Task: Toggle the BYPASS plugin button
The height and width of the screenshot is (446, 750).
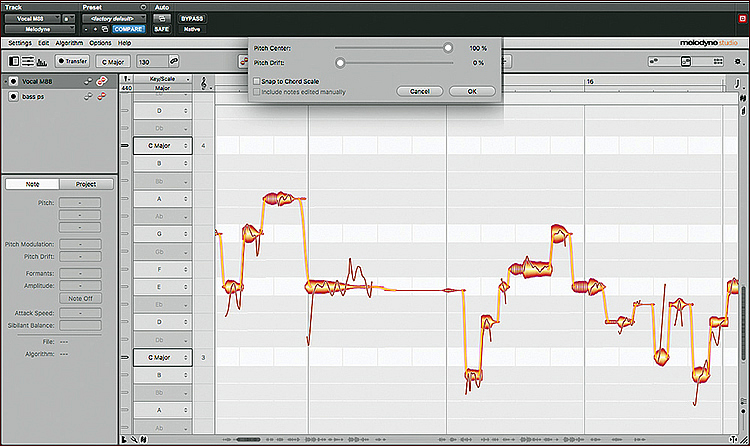Action: coord(192,19)
